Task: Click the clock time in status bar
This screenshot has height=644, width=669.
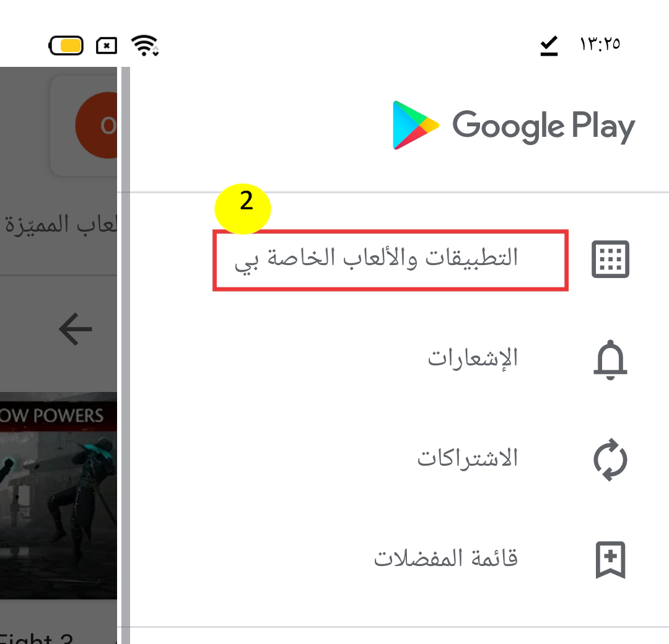Action: [600, 44]
